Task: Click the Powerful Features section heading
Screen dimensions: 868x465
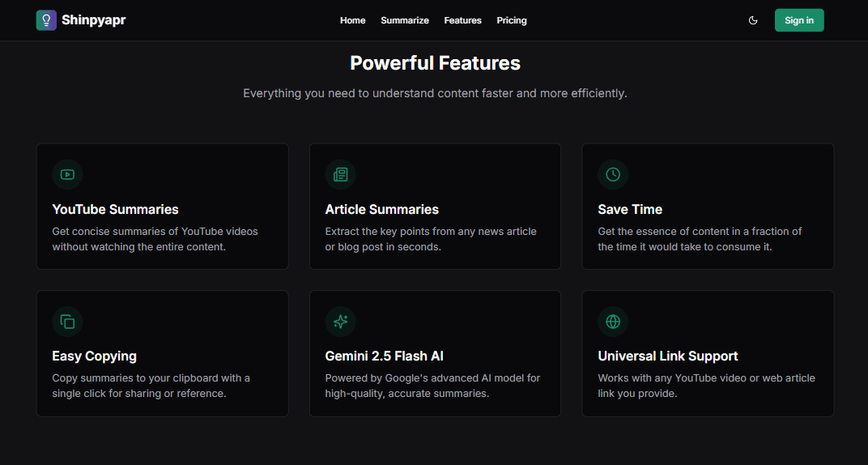Action: (435, 63)
